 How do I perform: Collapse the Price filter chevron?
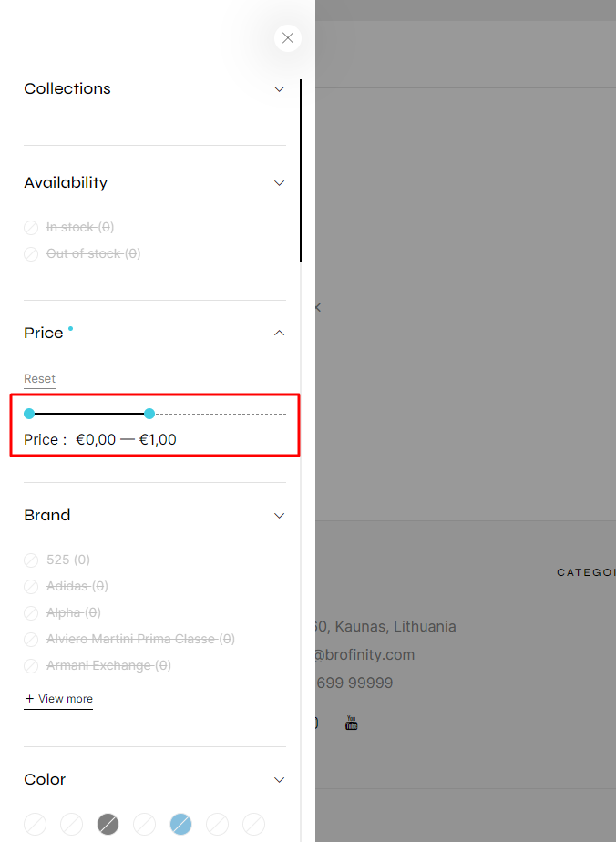pos(279,333)
